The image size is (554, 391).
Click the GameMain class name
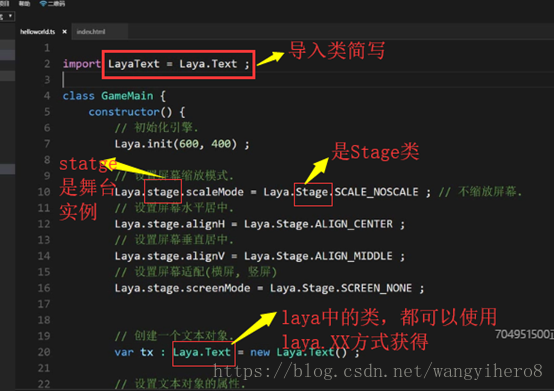127,96
